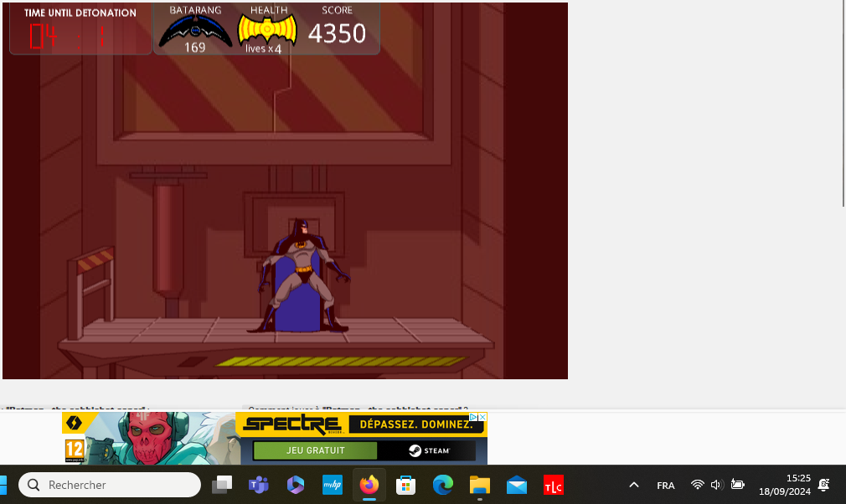Click the red detonation countdown timer
This screenshot has width=846, height=504.
click(x=70, y=37)
